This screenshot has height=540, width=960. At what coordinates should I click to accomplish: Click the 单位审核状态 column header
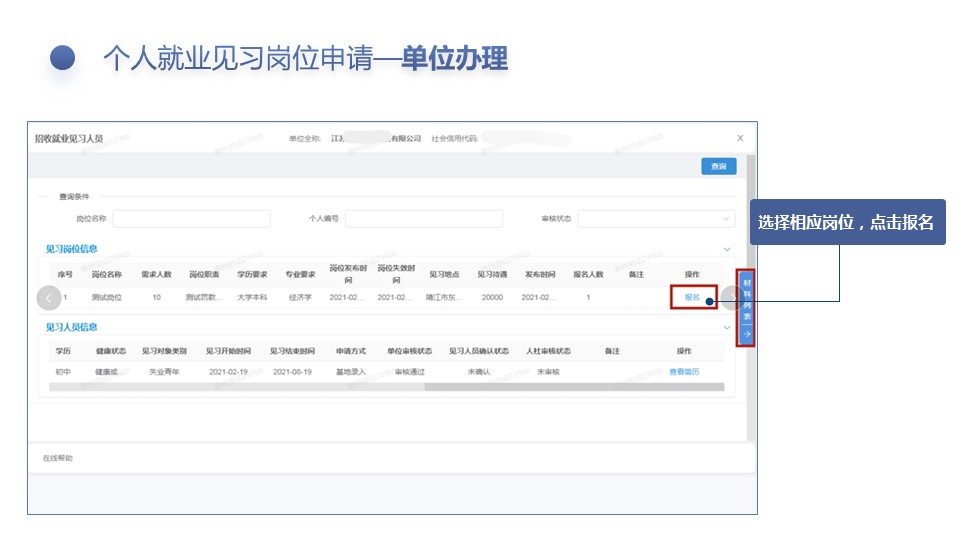(x=410, y=351)
